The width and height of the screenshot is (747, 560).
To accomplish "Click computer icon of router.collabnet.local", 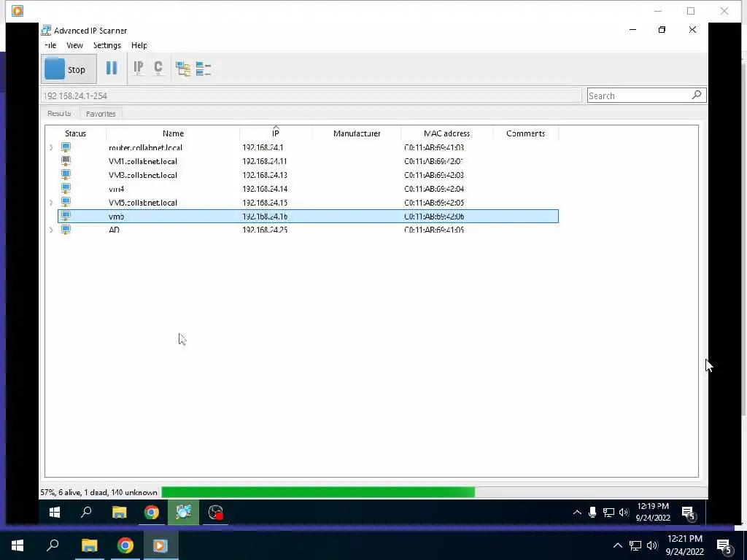I will [66, 147].
